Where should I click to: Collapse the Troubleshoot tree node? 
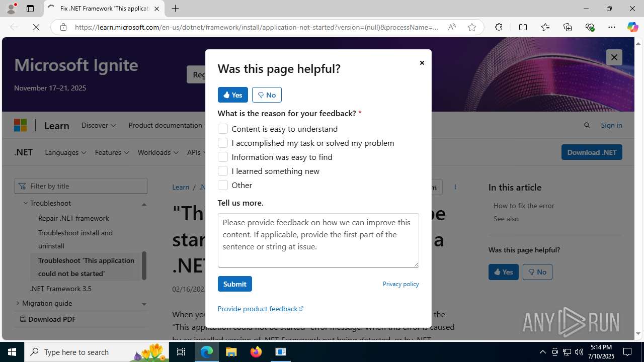26,203
